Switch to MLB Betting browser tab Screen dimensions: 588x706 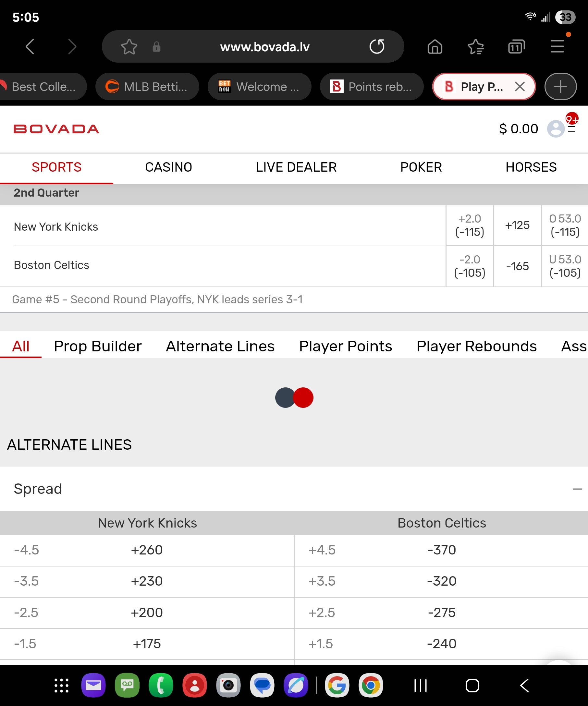[147, 86]
